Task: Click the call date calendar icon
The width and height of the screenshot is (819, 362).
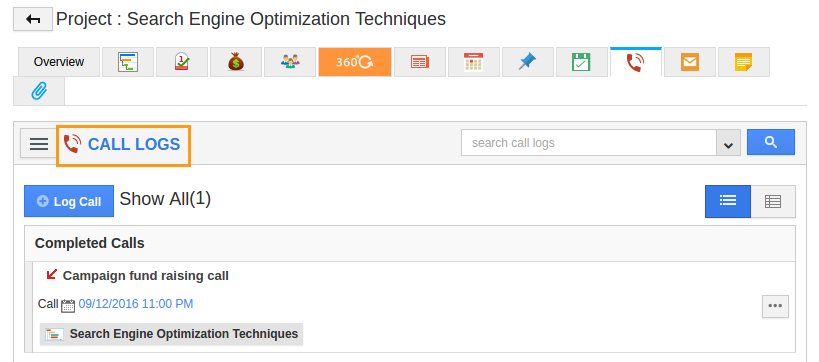Action: click(x=68, y=305)
